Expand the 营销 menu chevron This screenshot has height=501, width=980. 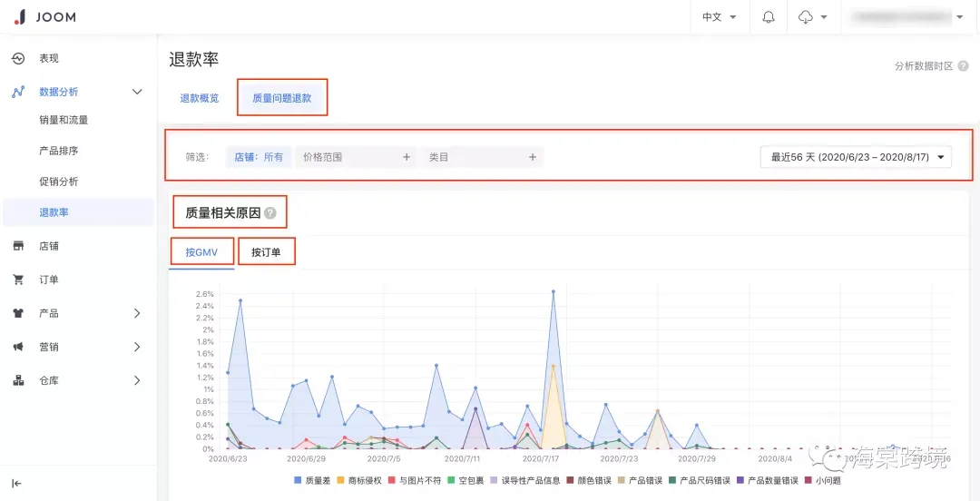138,347
